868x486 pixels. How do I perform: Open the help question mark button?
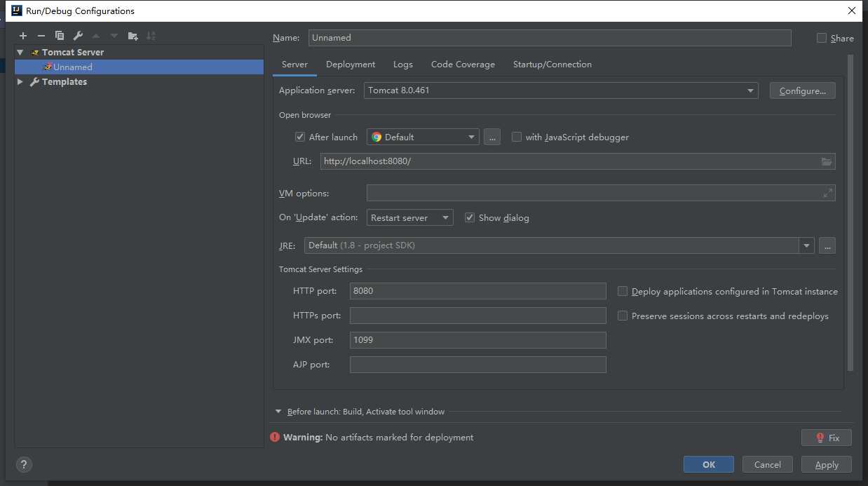25,464
